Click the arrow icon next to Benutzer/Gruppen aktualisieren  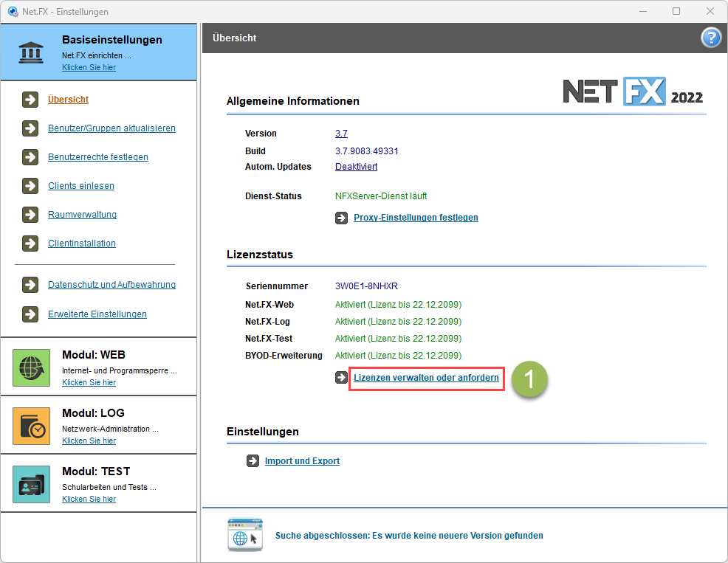[x=30, y=128]
